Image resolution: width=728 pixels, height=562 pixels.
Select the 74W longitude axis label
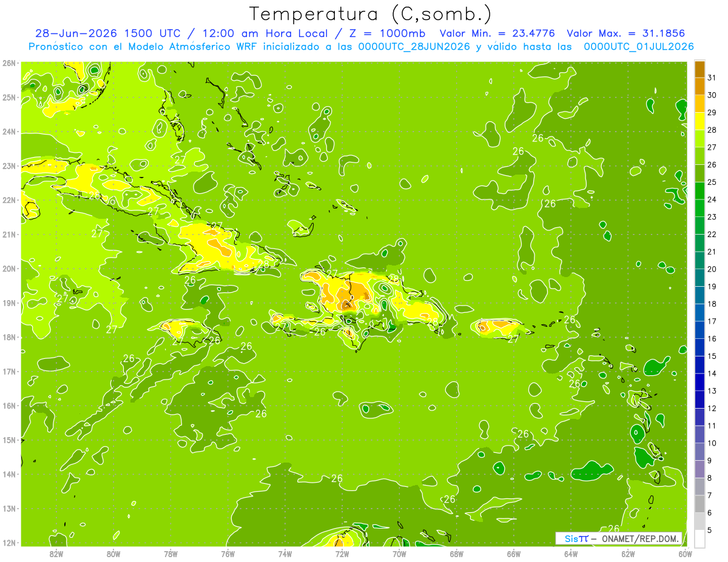[x=285, y=554]
